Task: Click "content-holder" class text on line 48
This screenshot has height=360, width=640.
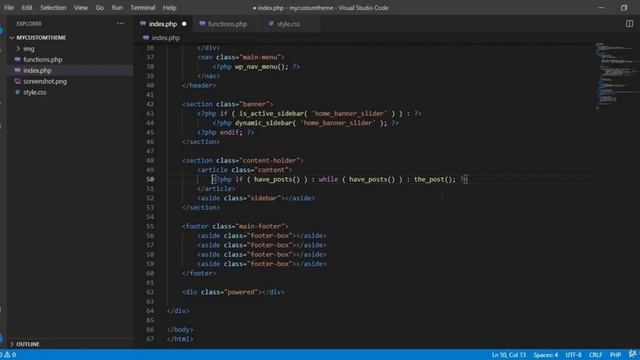Action: pyautogui.click(x=271, y=160)
